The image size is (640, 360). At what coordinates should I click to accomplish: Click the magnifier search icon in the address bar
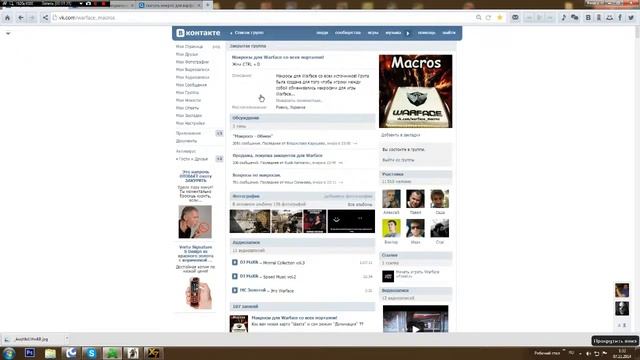click(x=478, y=18)
